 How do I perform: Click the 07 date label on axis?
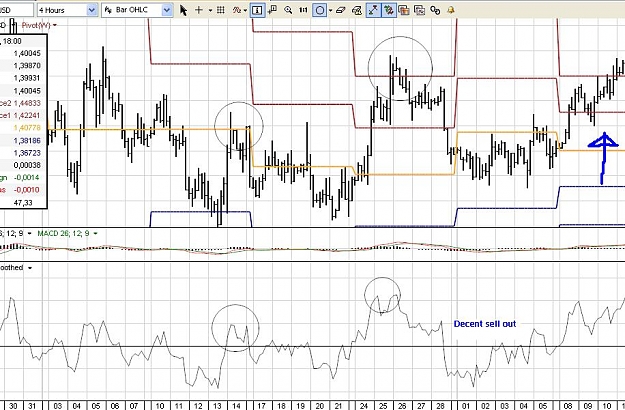tap(134, 406)
